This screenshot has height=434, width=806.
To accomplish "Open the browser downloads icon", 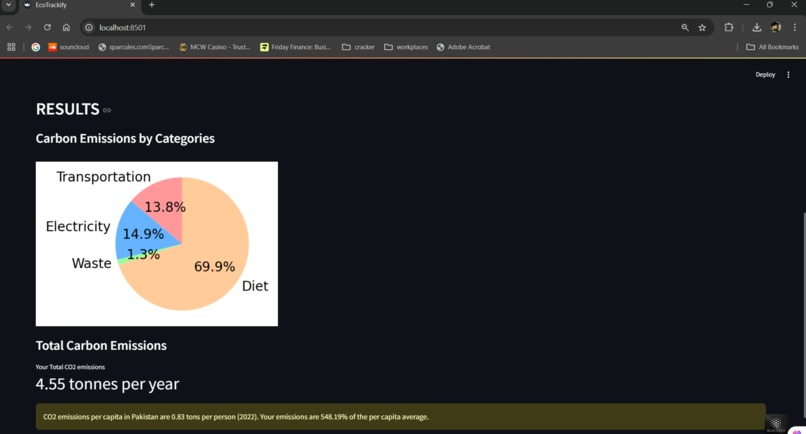I will (x=757, y=27).
